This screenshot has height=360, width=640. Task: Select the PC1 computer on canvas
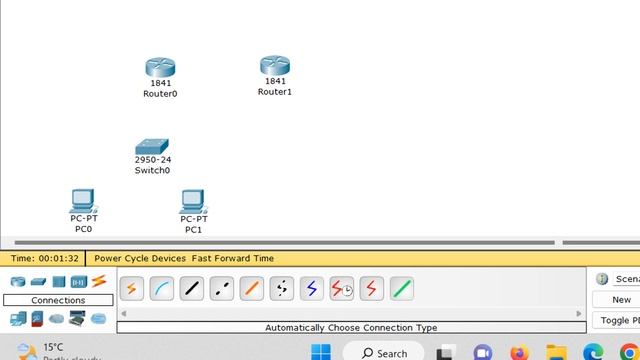[x=193, y=202]
